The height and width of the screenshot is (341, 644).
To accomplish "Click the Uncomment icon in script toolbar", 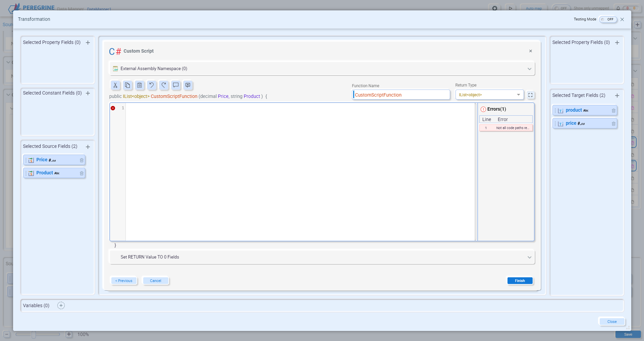I will tap(188, 85).
